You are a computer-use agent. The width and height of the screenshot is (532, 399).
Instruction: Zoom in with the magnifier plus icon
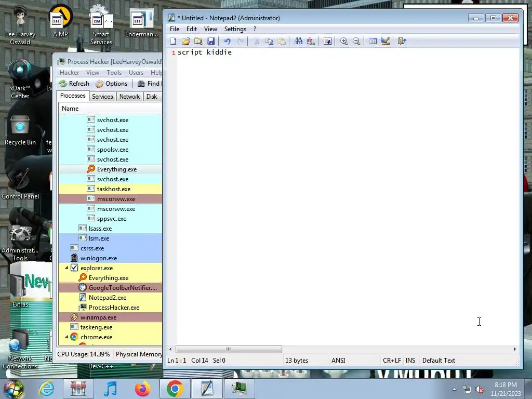pyautogui.click(x=344, y=42)
